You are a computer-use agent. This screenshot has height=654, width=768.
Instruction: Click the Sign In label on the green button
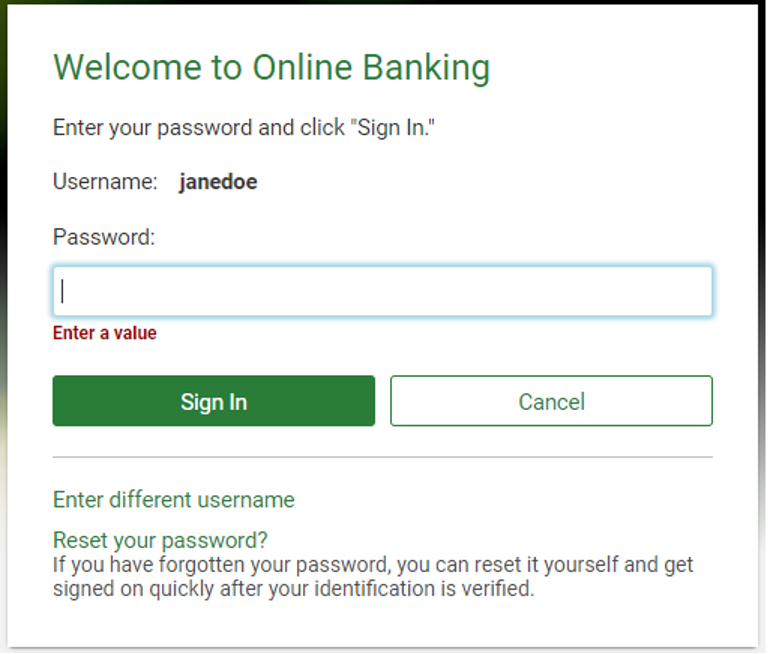(213, 401)
